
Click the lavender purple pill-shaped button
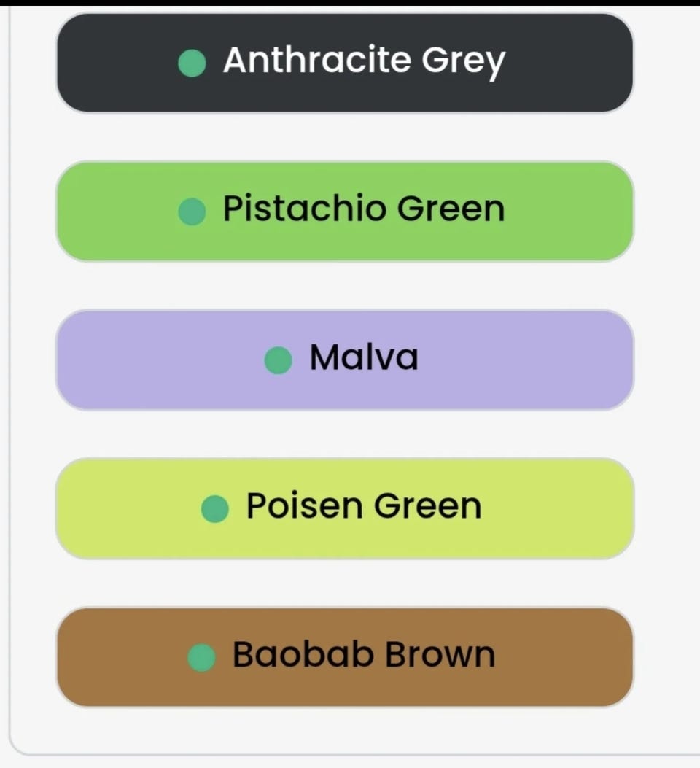tap(345, 360)
